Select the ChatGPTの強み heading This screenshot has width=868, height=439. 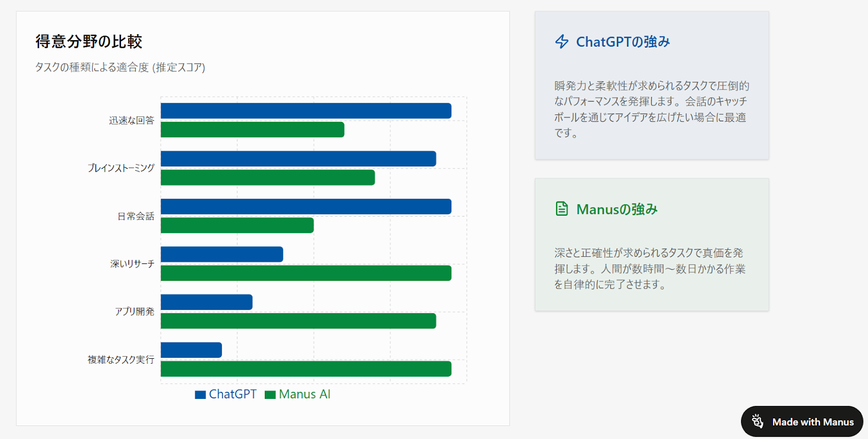pos(623,42)
